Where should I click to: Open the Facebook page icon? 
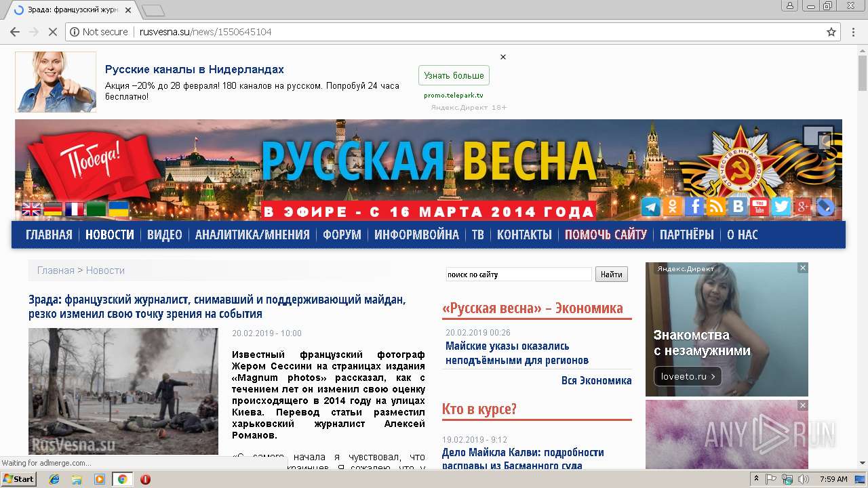coord(694,207)
